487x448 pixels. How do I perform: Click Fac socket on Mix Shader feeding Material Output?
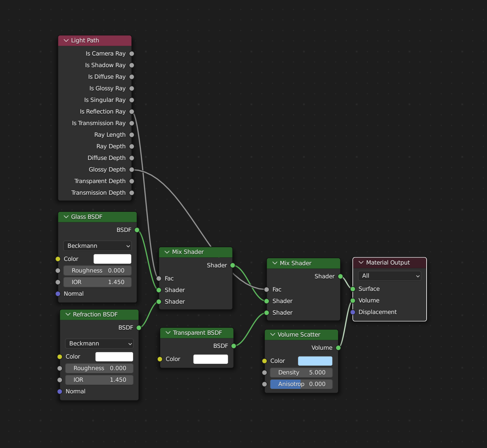[267, 289]
